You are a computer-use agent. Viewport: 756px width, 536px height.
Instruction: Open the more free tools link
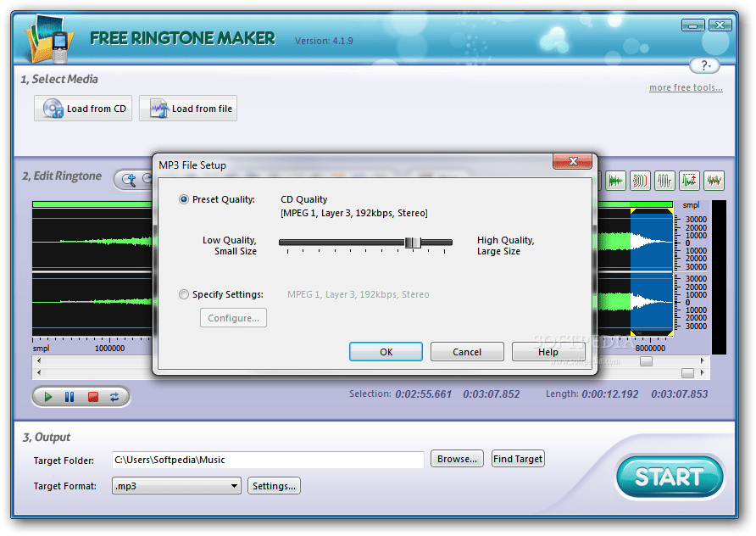tap(685, 87)
